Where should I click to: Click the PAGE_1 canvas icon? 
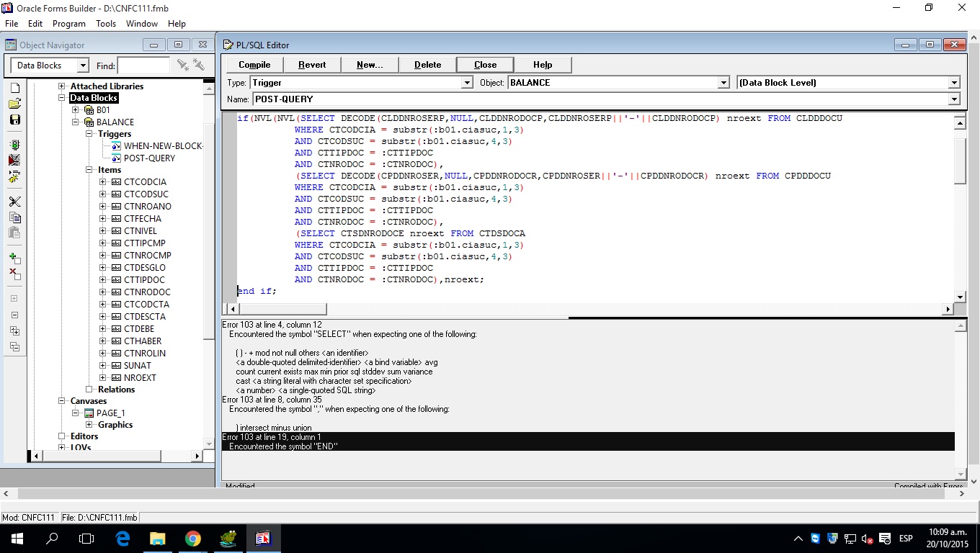89,413
